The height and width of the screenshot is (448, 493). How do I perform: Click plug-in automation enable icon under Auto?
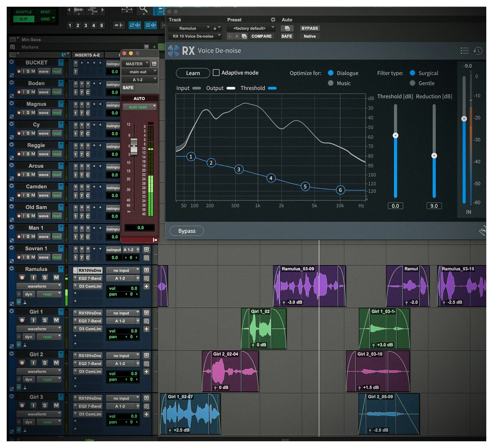click(x=287, y=28)
